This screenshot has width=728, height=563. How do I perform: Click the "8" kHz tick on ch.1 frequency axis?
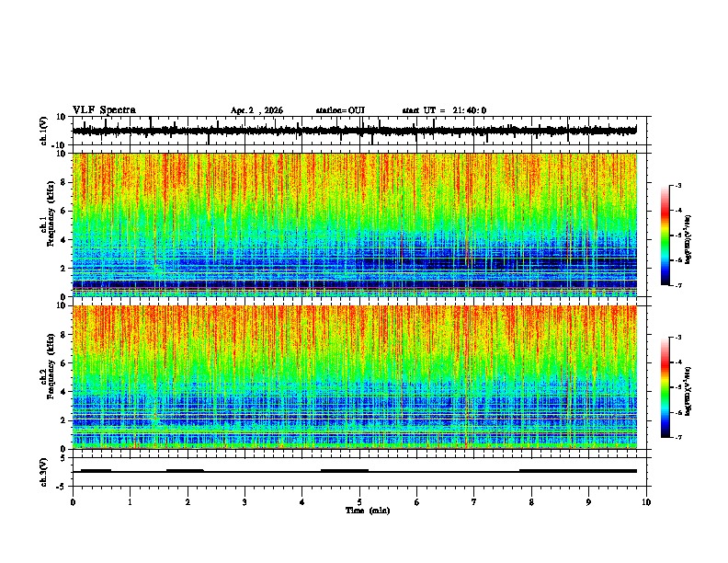(x=64, y=182)
